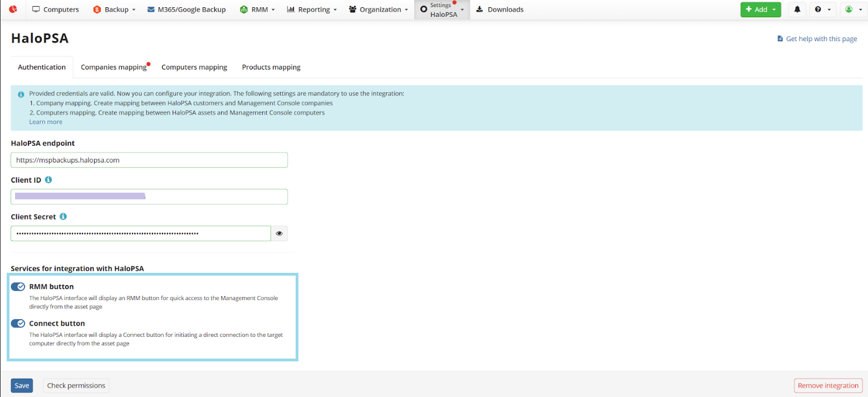Switch to the Products mapping tab

coord(271,67)
